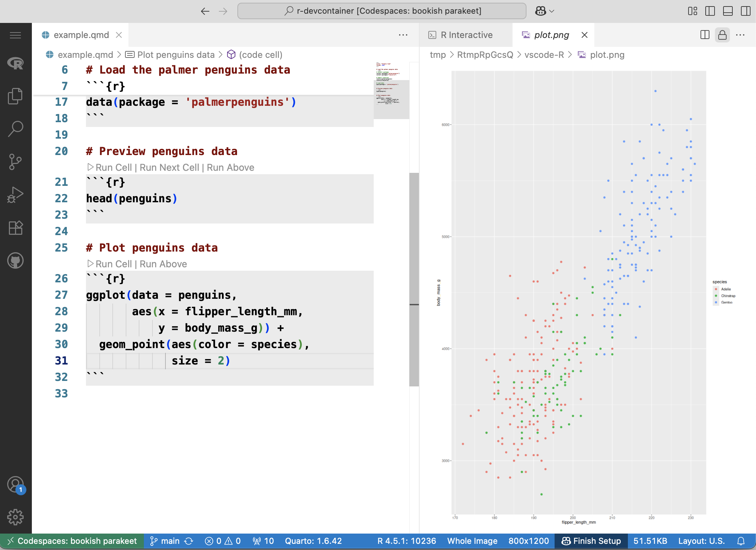Open the Run and Debug view

point(15,195)
